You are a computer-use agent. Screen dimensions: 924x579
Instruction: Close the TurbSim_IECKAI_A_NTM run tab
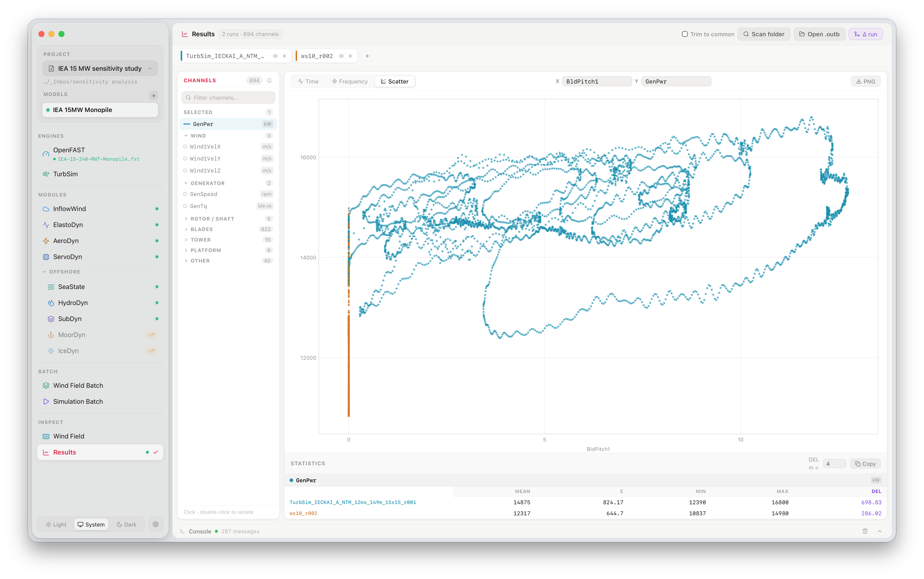284,56
